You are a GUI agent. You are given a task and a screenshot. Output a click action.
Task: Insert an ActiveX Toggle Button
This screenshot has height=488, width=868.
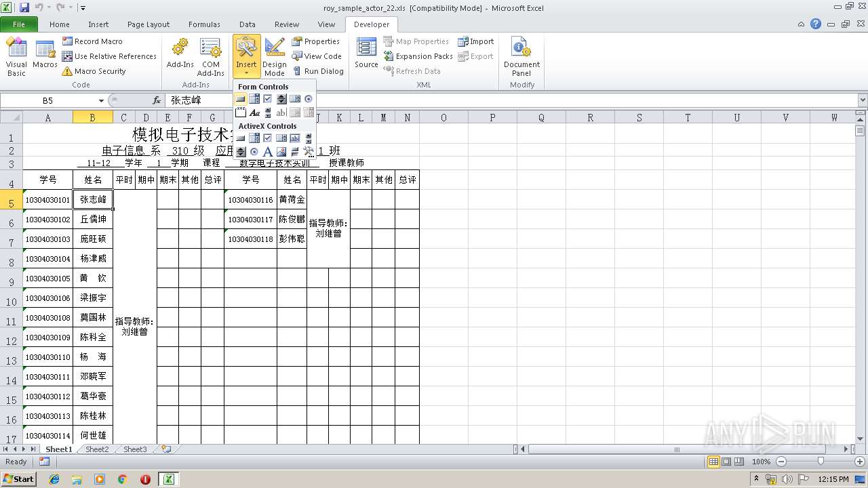point(295,152)
